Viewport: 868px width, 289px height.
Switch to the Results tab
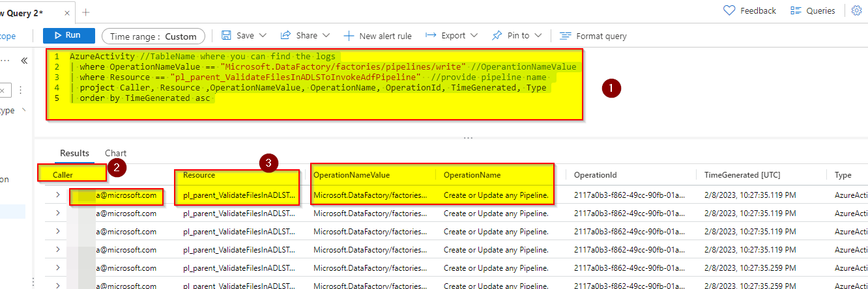click(74, 154)
